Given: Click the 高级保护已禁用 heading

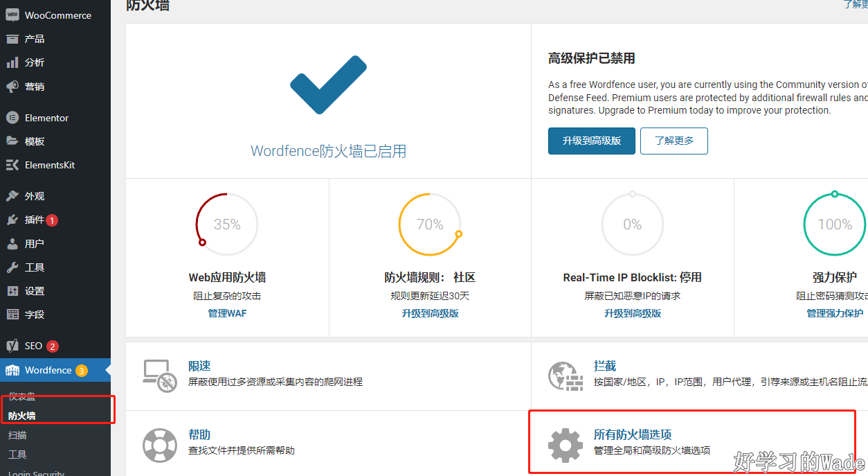Looking at the screenshot, I should tap(592, 58).
